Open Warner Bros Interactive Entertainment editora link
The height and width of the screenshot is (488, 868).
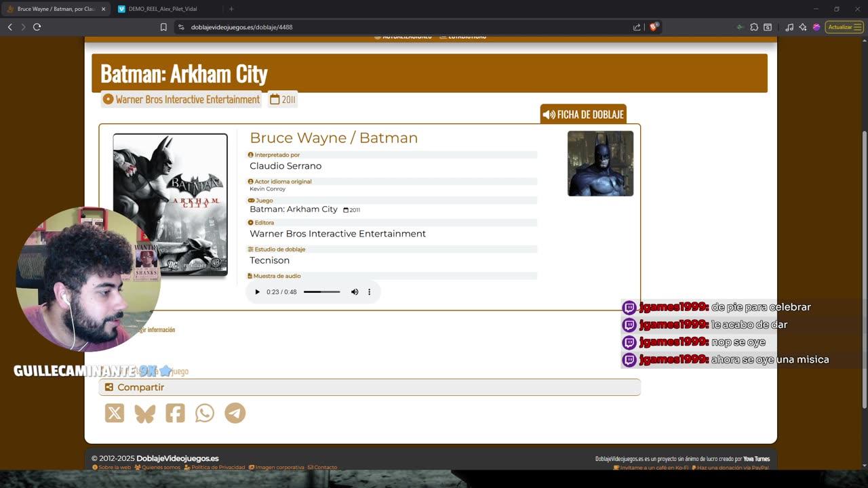pos(338,234)
